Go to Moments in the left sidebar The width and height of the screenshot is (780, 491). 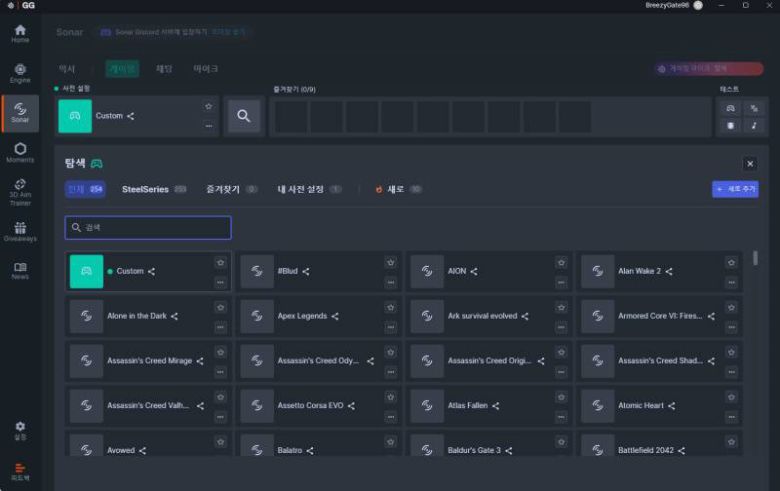pyautogui.click(x=20, y=152)
